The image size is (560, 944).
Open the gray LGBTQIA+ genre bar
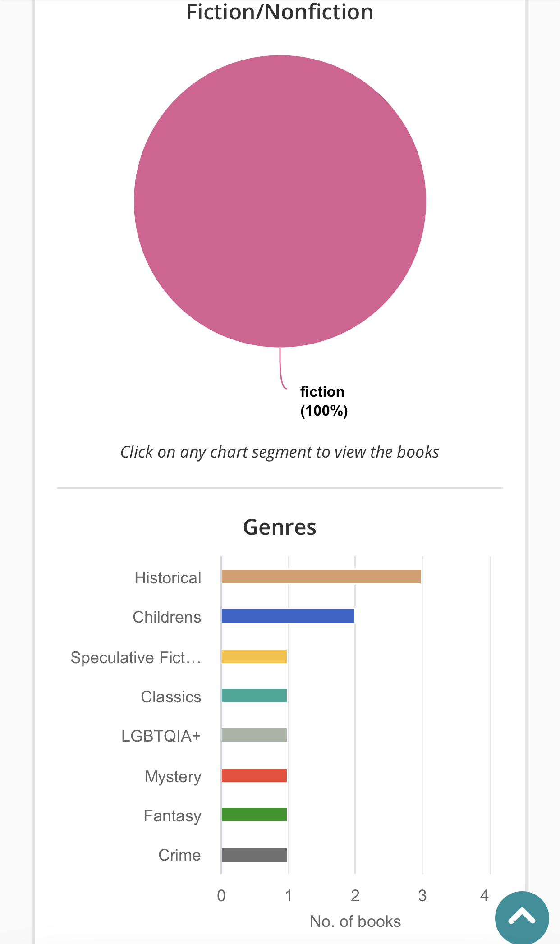(254, 735)
